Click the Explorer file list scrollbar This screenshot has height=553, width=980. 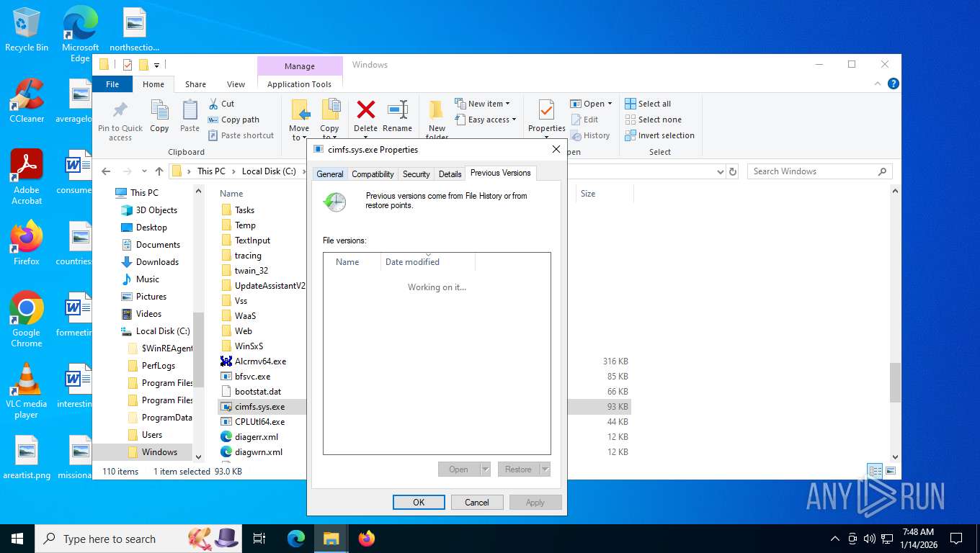[x=896, y=382]
